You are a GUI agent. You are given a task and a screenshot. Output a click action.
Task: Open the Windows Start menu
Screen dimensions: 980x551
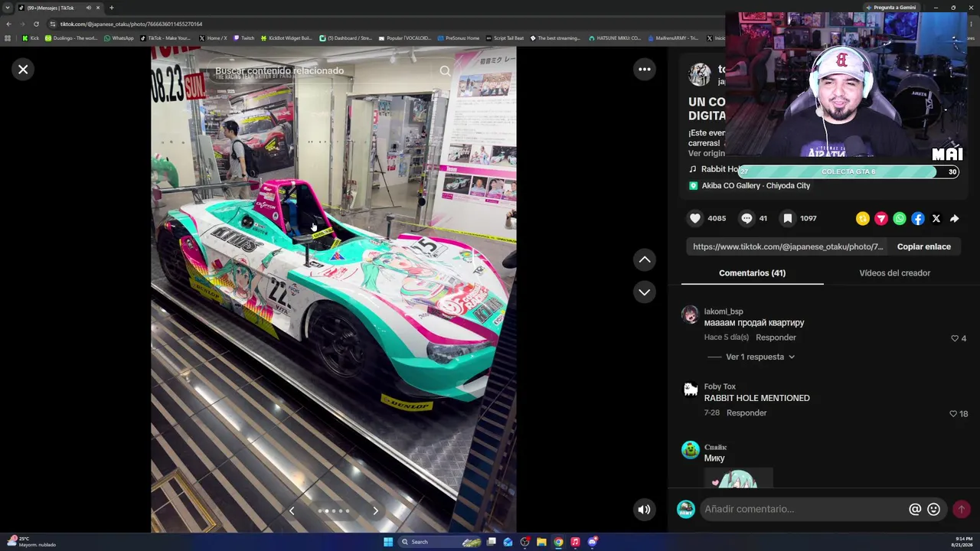coord(388,542)
